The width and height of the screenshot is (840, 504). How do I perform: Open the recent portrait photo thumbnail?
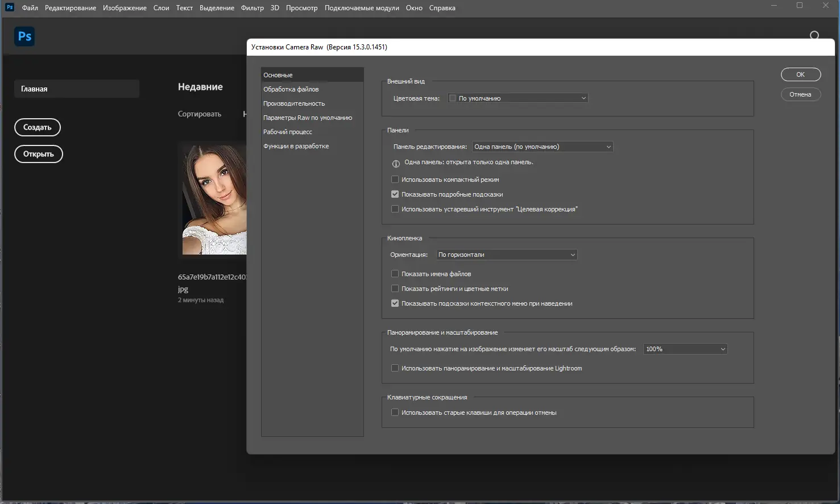(214, 199)
